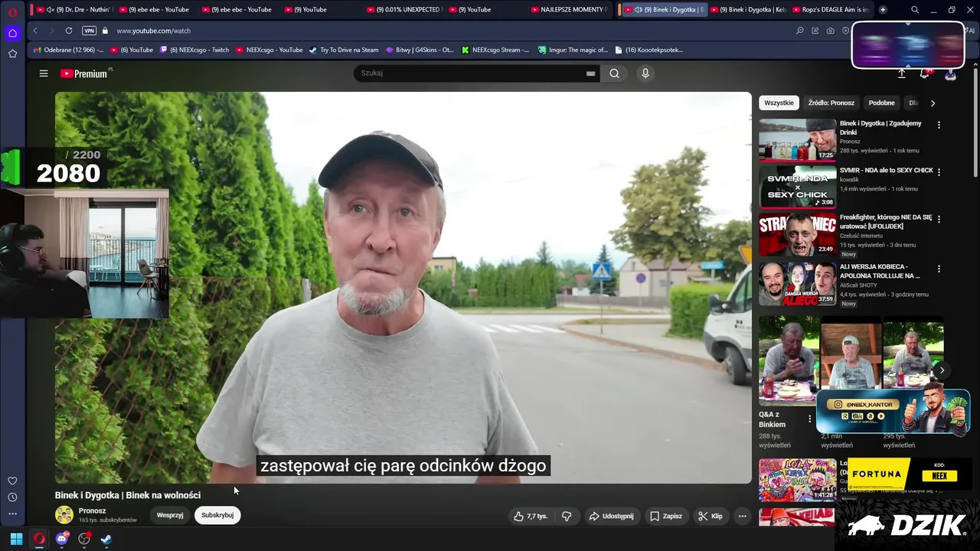Open the Imgur: The magic of... bookmark
This screenshot has width=980, height=551.
572,50
